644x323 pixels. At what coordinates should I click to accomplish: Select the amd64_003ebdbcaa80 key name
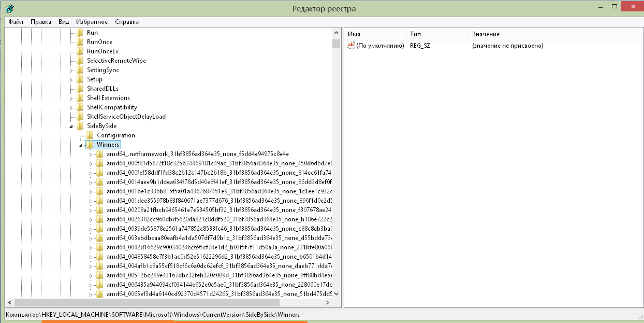click(219, 238)
